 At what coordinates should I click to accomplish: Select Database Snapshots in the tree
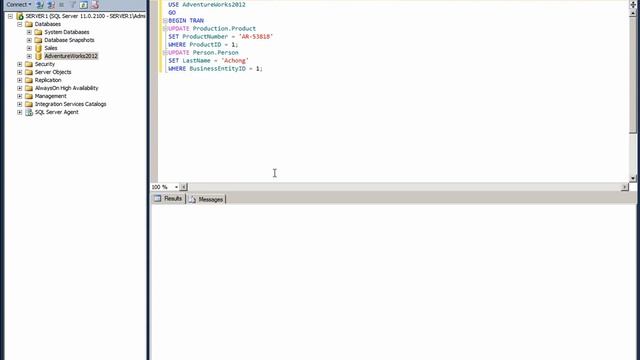69,40
